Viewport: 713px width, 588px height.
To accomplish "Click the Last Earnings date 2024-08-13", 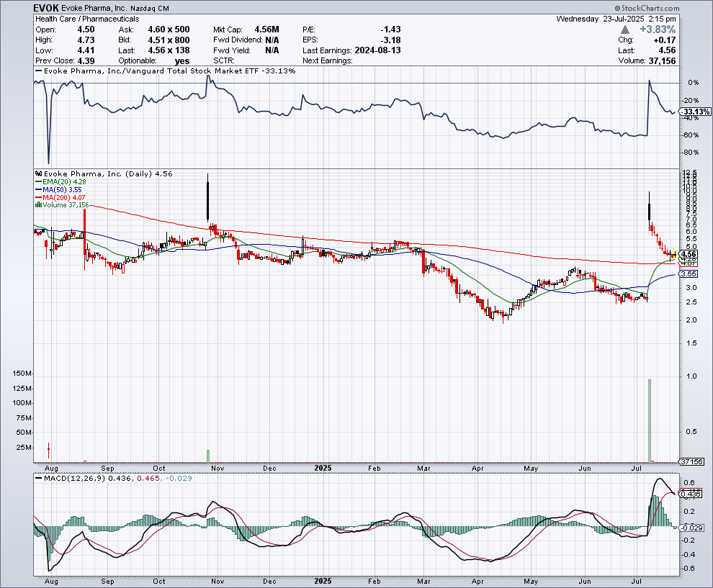I will [377, 50].
